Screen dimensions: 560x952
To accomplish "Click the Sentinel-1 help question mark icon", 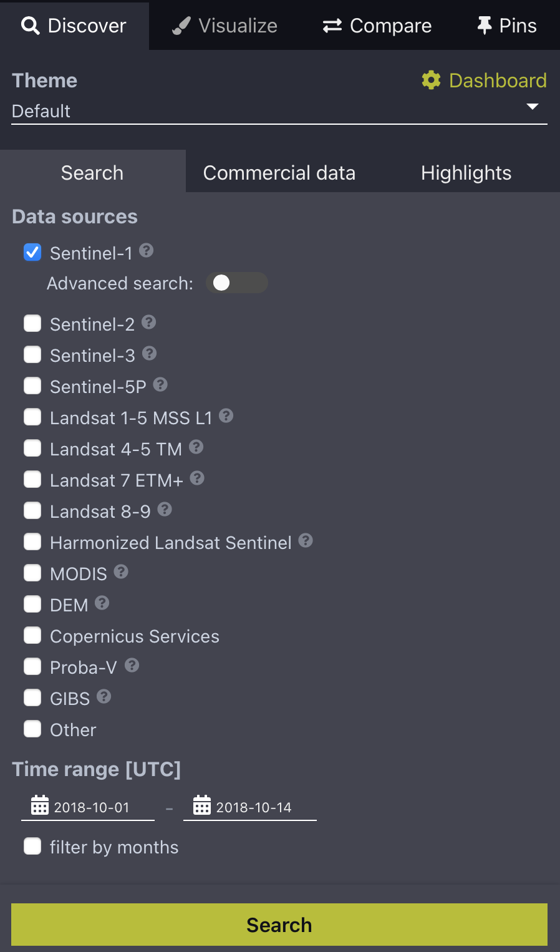I will [146, 251].
